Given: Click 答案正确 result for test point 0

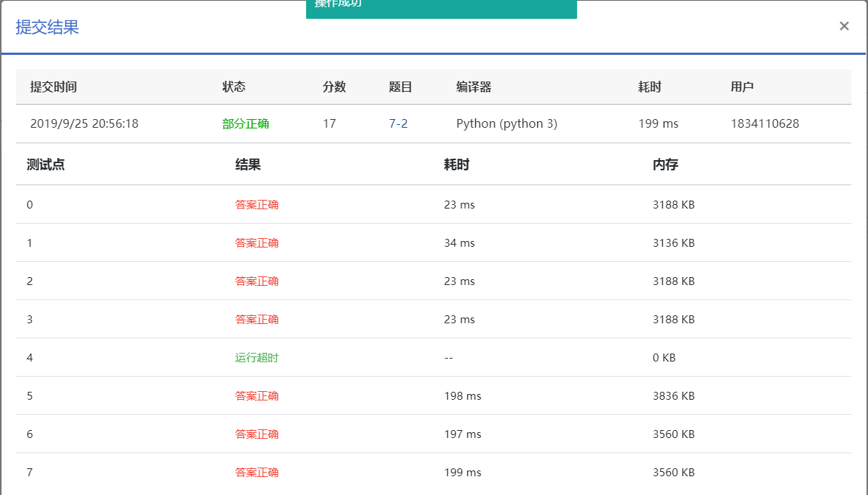Looking at the screenshot, I should pos(257,204).
